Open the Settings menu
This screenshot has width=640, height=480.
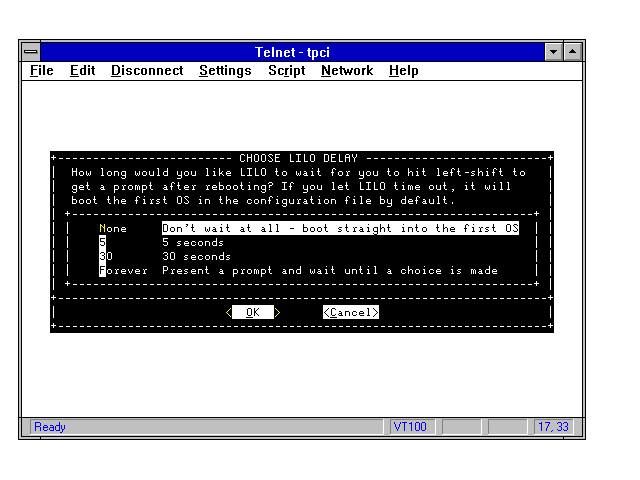click(225, 71)
